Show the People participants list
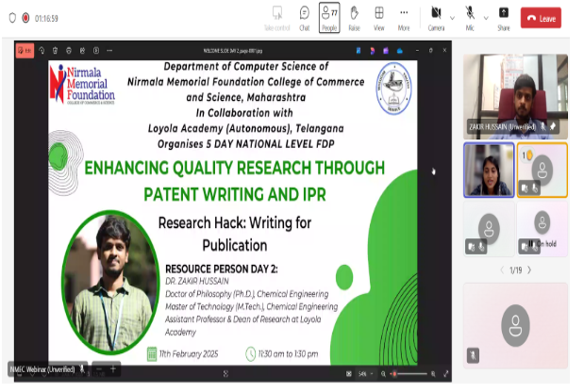Viewport: 584px width, 392px height. pos(328,16)
